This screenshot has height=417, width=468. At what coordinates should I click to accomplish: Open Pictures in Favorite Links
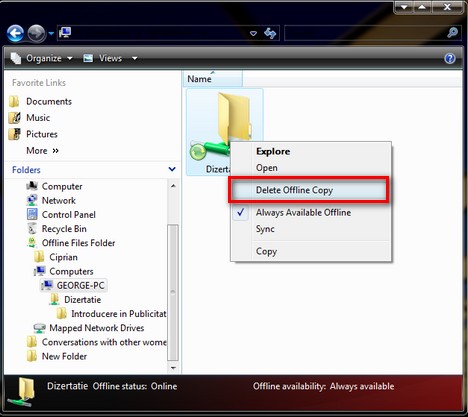click(42, 134)
